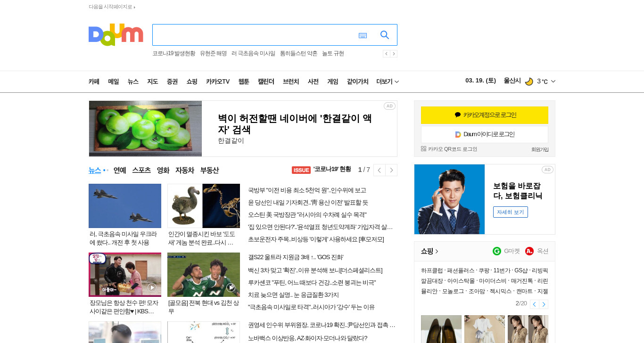Open the 뉴스 navigation menu item

133,82
